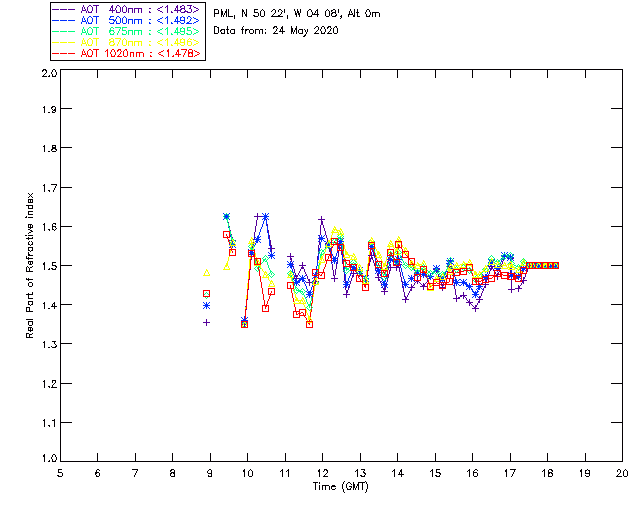Click the x-axis tick label 6
The height and width of the screenshot is (512, 640).
pyautogui.click(x=98, y=474)
